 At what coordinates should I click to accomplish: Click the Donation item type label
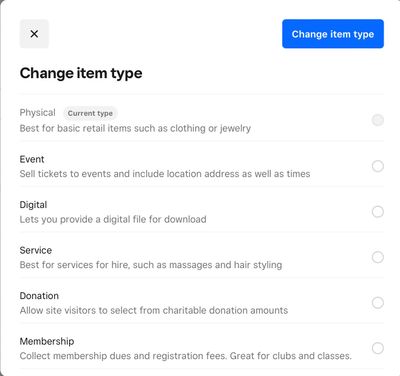coord(39,296)
